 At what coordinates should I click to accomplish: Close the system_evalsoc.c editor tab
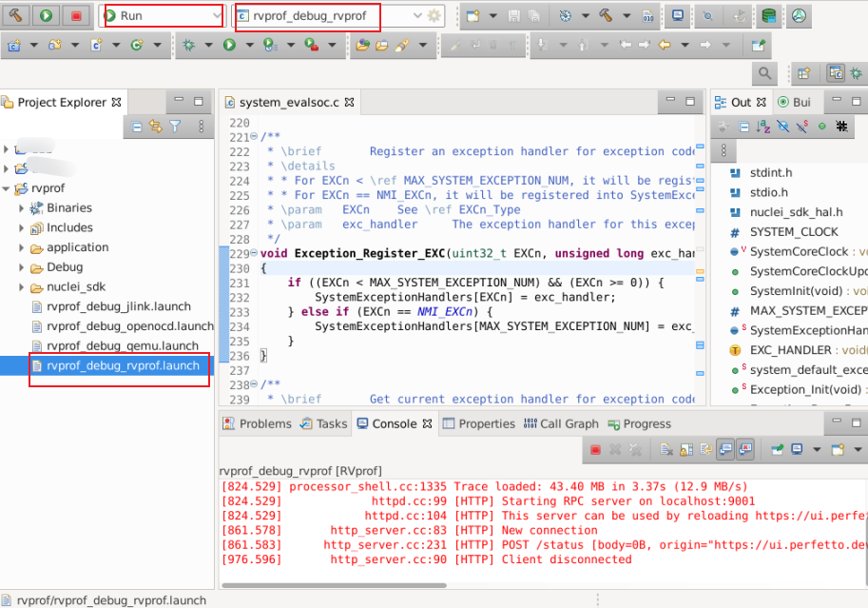click(x=349, y=102)
